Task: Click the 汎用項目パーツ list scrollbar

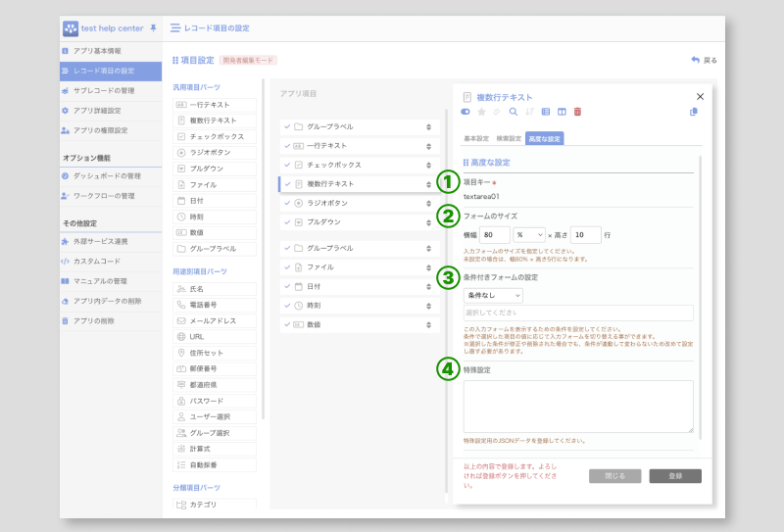Action: point(263,249)
